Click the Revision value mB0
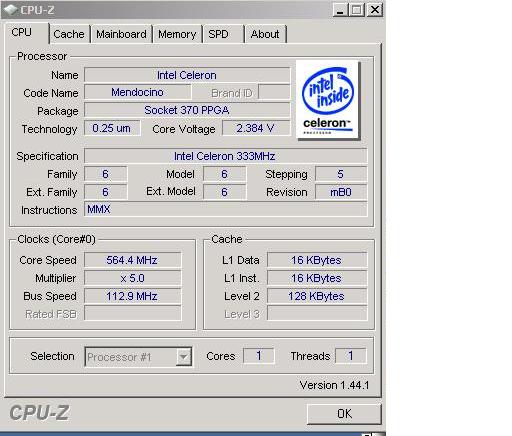 coord(341,192)
